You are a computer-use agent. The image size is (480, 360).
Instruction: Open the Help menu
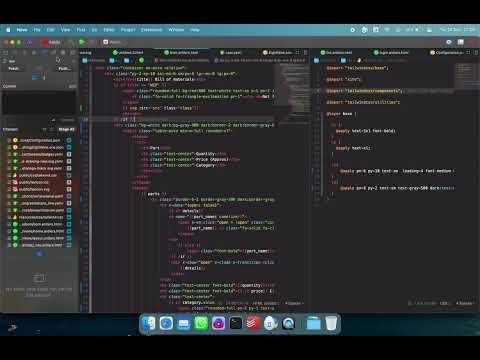(x=195, y=30)
